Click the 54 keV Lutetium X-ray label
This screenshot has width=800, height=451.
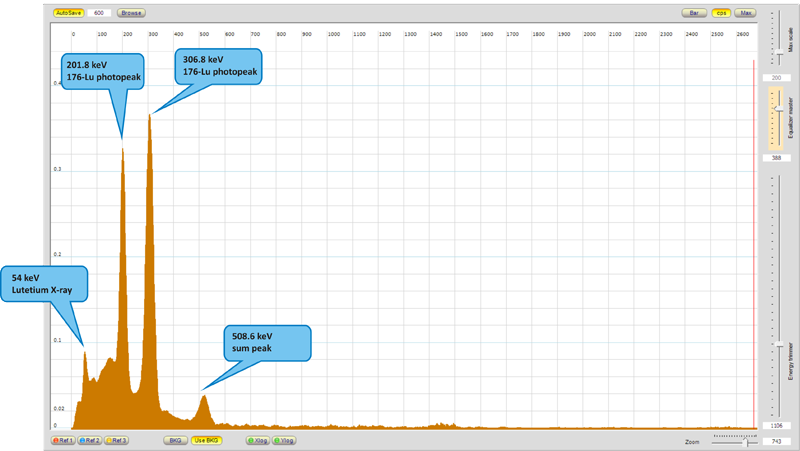pos(44,284)
